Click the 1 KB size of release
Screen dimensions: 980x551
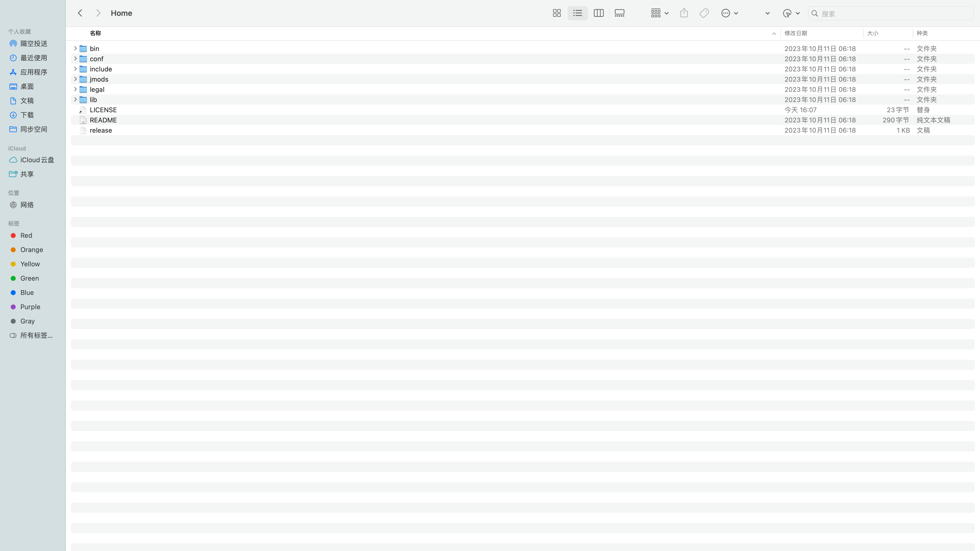tap(903, 130)
